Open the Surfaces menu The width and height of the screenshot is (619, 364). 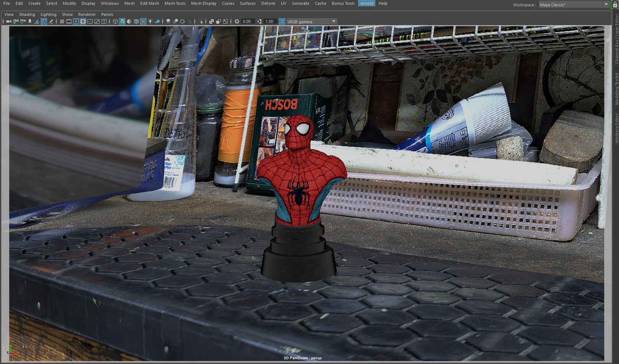248,3
